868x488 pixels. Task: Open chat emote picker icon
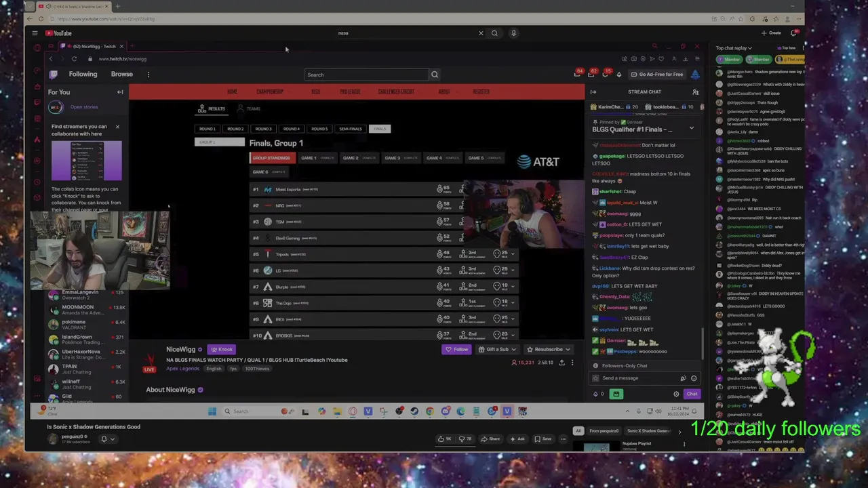coord(694,378)
